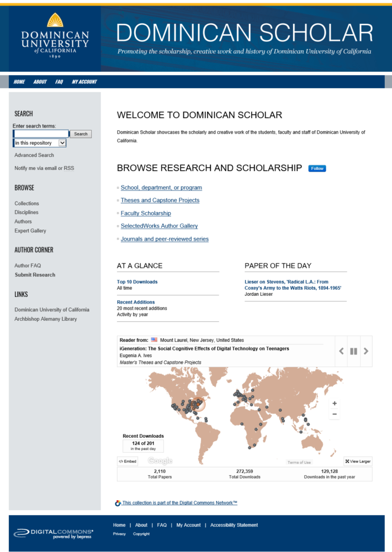The height and width of the screenshot is (552, 392).
Task: Click '20 most recent additions' text
Action: [x=142, y=308]
